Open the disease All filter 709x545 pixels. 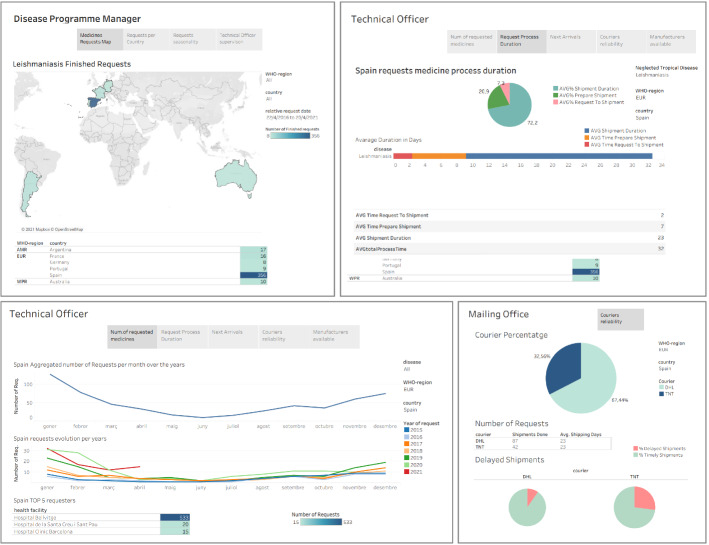[x=411, y=365]
